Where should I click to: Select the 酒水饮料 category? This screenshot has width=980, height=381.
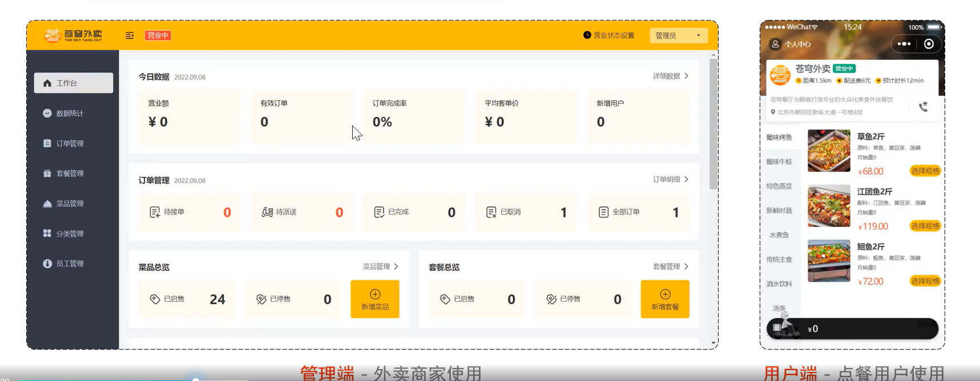pyautogui.click(x=779, y=284)
